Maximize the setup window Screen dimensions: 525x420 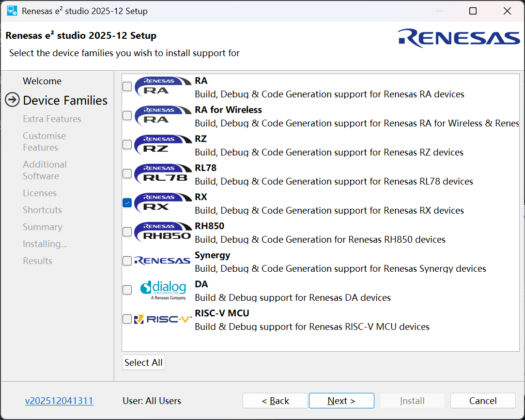click(x=473, y=11)
